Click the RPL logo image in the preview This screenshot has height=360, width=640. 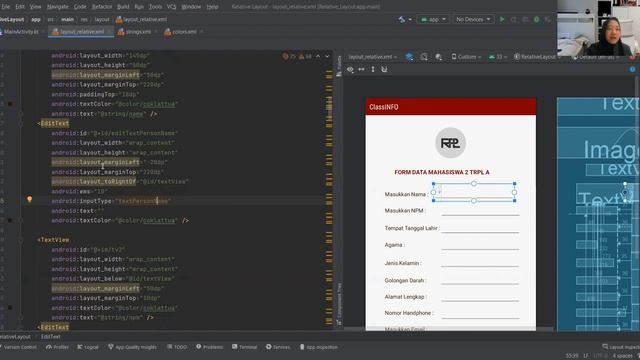pyautogui.click(x=450, y=143)
